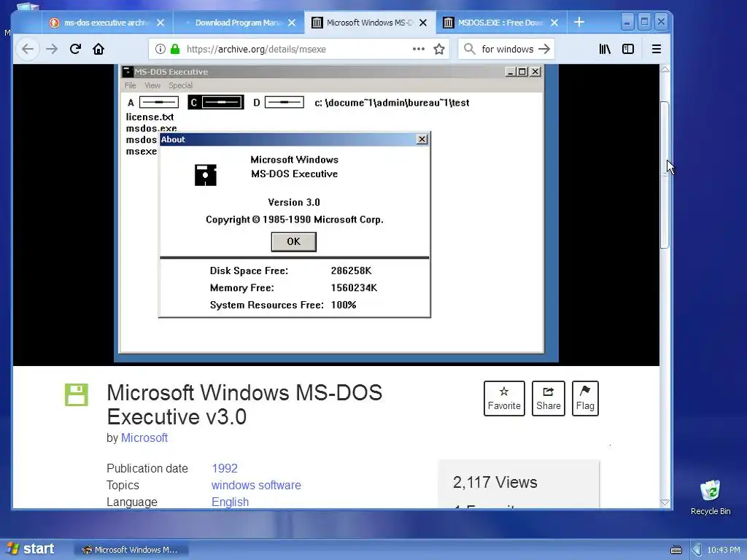Click the floppy disk icon in About dialog

pyautogui.click(x=206, y=175)
